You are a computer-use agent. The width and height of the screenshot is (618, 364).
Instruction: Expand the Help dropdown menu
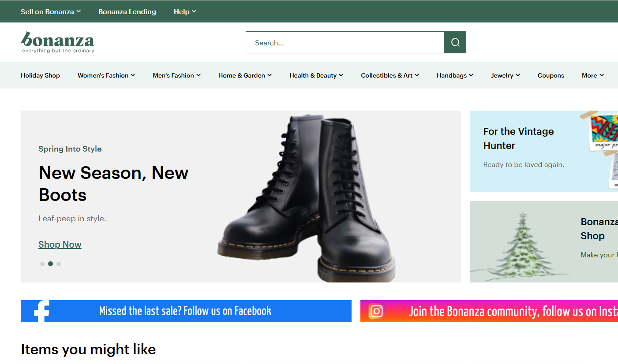pos(185,11)
